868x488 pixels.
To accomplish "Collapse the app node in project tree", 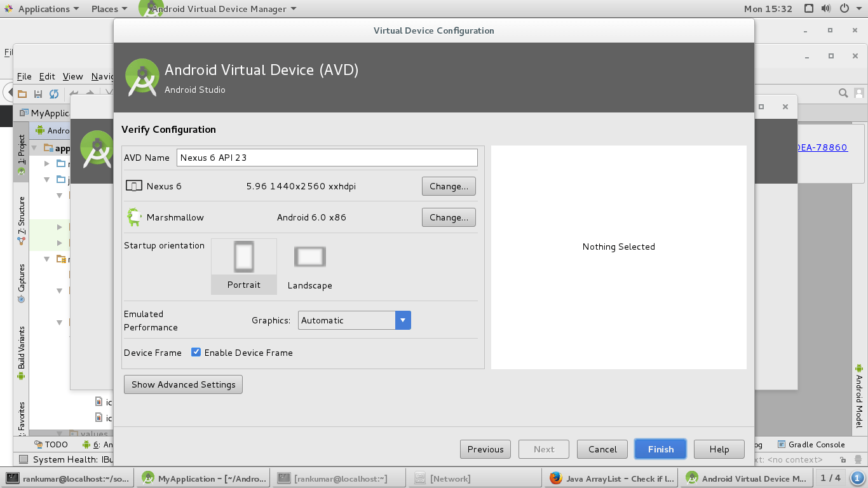I will click(x=34, y=148).
